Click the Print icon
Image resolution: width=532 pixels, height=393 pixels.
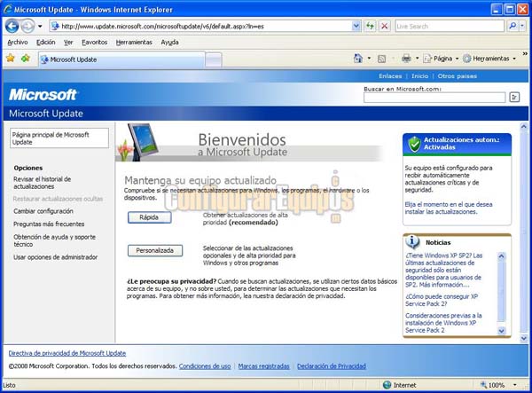406,59
